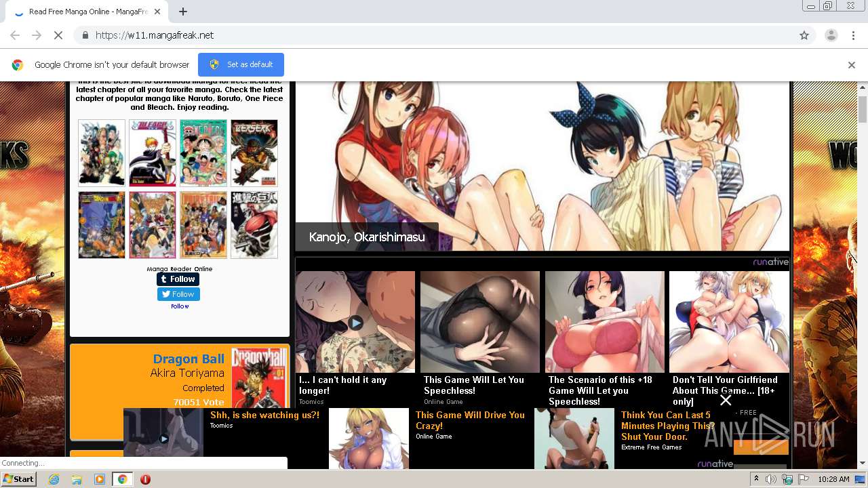Open Kanojo, Okarishimasu banner caption
The image size is (868, 488).
tap(367, 237)
